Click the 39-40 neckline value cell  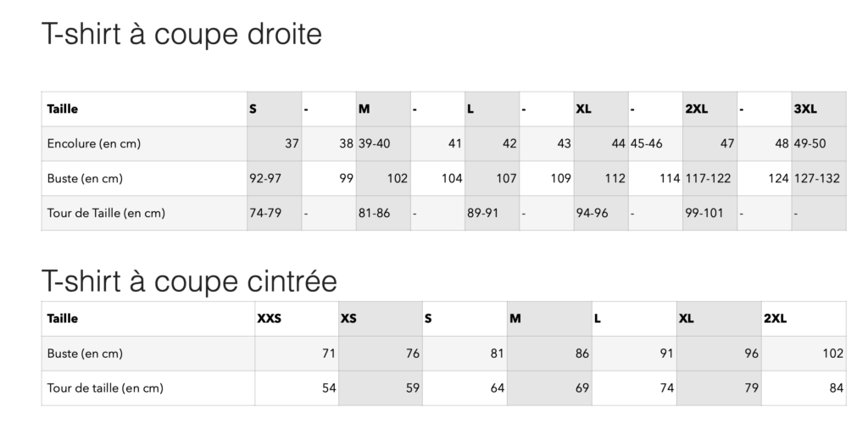point(383,143)
